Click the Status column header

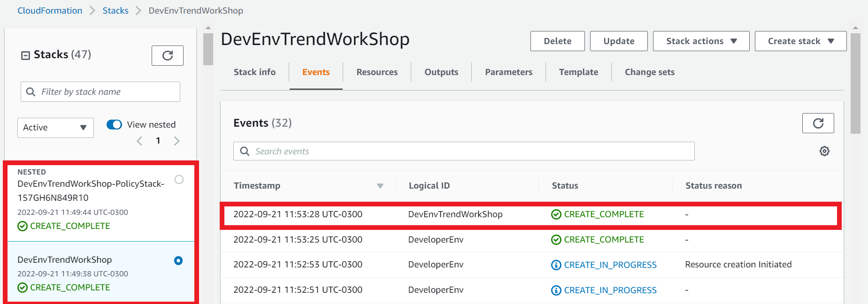[565, 186]
